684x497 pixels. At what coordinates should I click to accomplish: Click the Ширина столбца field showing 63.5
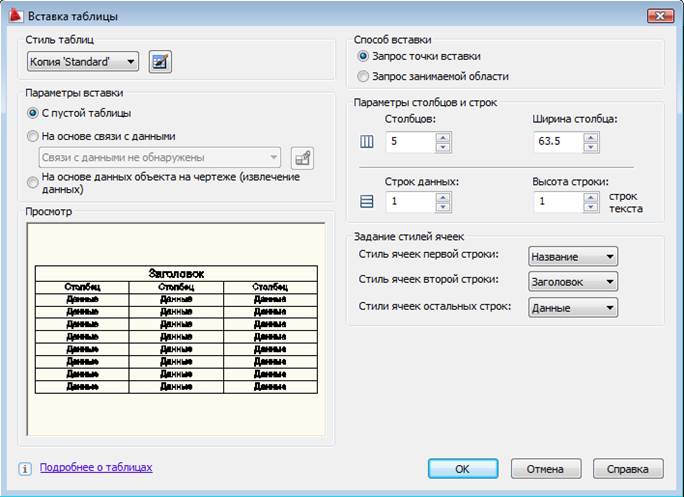tap(557, 142)
